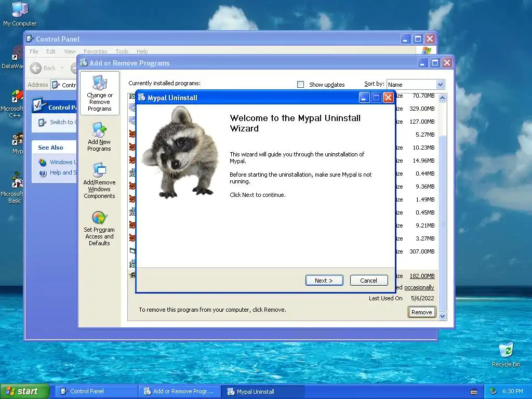Open View menu in Control Panel

pos(70,51)
